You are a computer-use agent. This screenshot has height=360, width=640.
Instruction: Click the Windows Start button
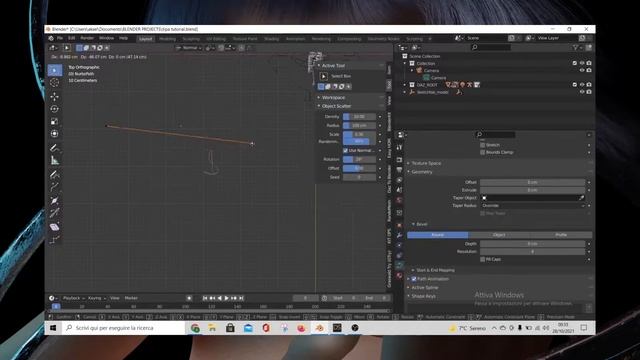tap(53, 328)
